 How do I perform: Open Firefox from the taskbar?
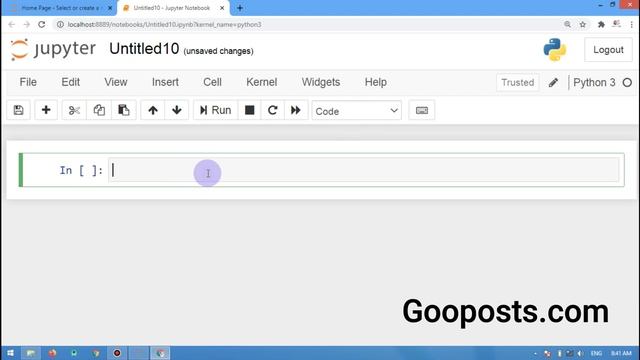coord(52,353)
